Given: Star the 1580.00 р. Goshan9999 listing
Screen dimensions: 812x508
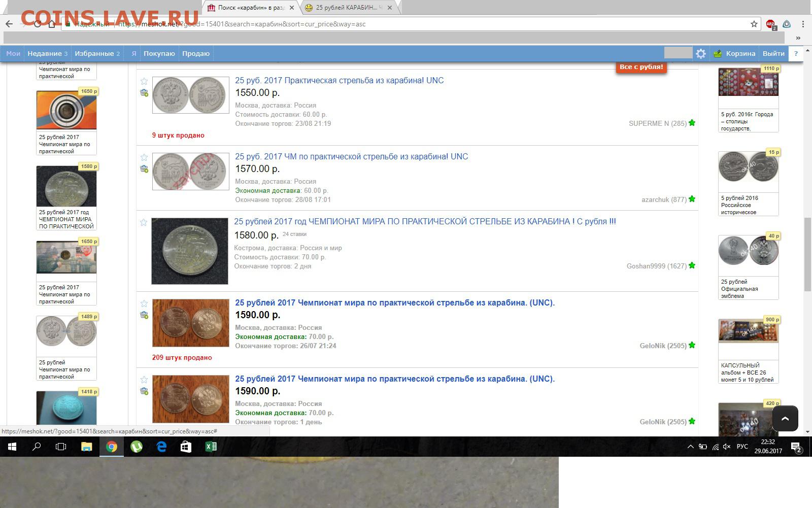Looking at the screenshot, I should 144,223.
